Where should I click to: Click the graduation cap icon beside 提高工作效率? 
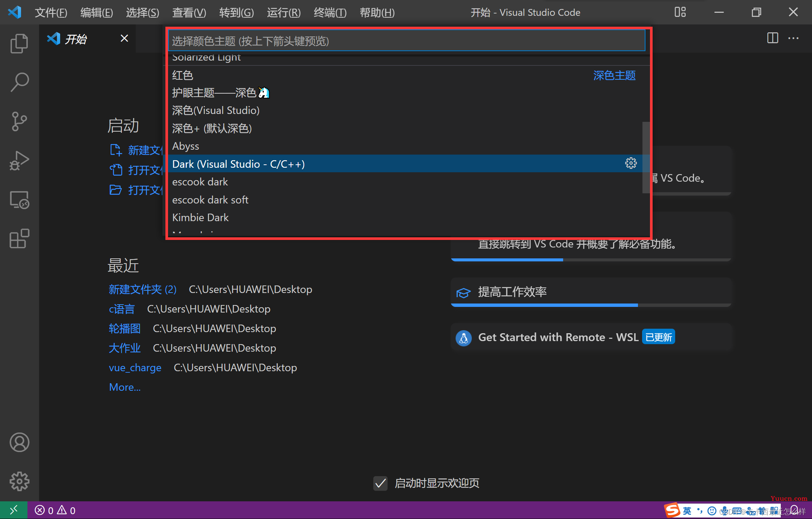pos(464,293)
